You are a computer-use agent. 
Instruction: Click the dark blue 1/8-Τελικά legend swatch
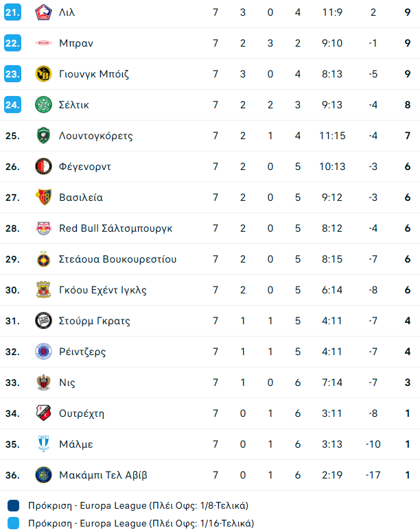pos(14,506)
